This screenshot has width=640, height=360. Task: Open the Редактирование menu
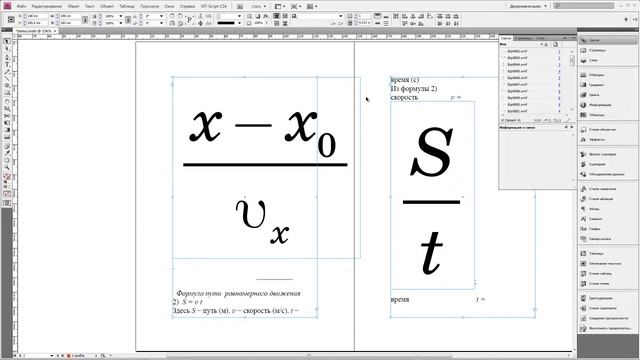click(x=47, y=7)
